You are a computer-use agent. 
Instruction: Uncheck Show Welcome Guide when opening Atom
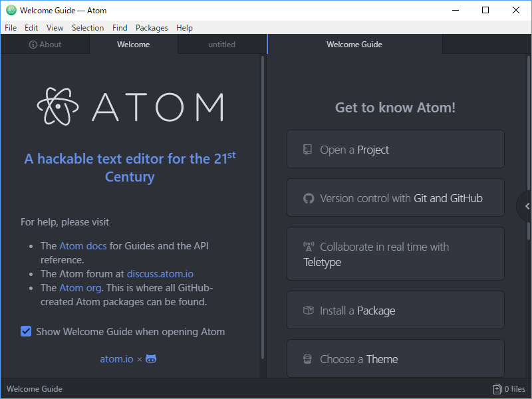tap(26, 331)
